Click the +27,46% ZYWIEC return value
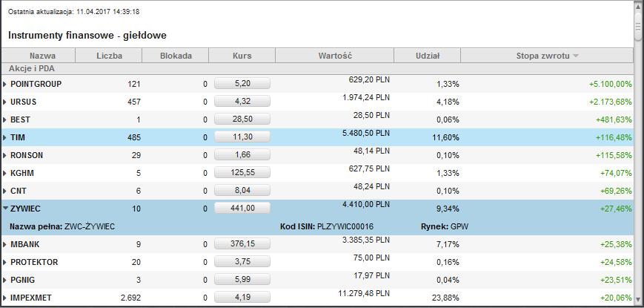This screenshot has height=308, width=644. click(x=616, y=209)
